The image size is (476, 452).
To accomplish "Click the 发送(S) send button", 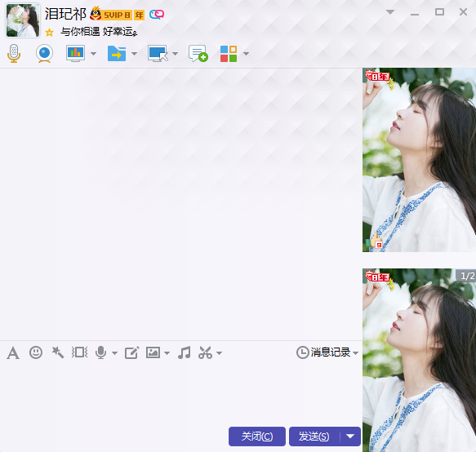I will tap(314, 436).
